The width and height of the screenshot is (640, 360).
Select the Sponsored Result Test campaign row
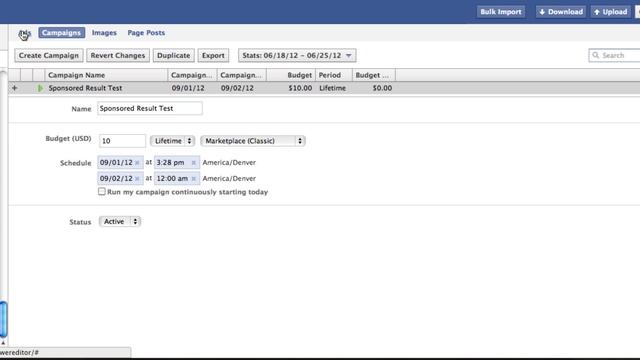tap(324, 88)
